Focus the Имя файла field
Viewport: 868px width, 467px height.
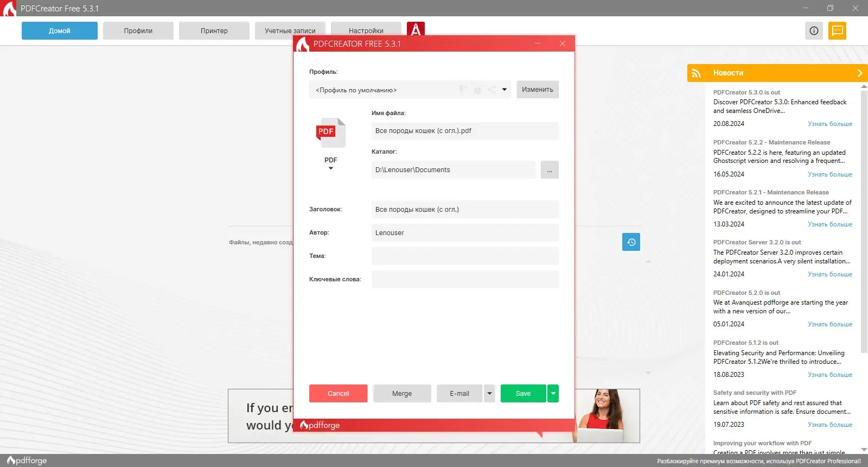465,131
